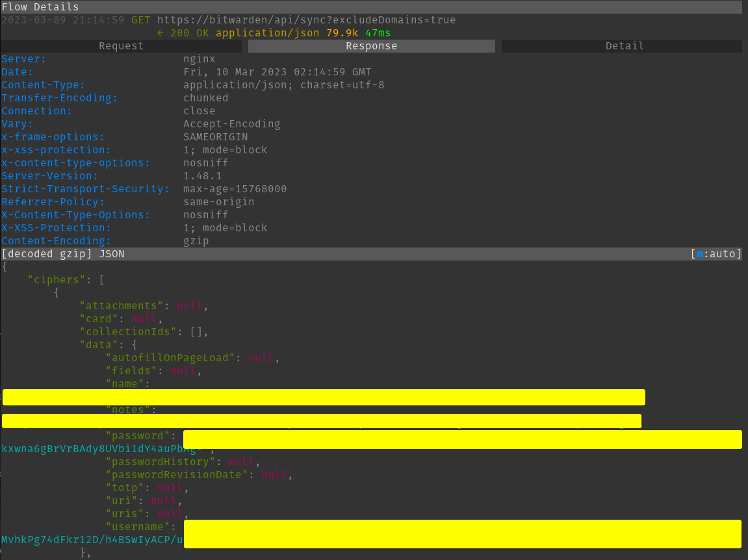Screen dimensions: 748x560
Task: Click the Content-Encoding header name
Action: coord(56,241)
